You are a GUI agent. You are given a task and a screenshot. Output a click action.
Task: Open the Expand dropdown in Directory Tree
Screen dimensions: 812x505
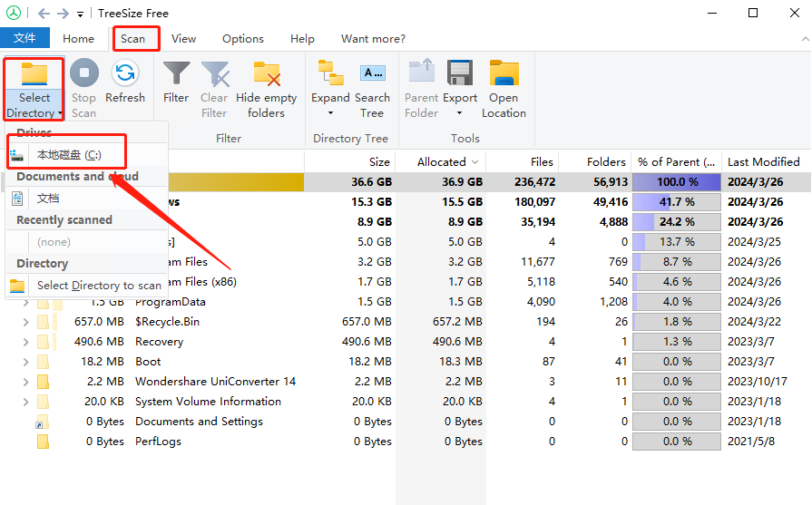pyautogui.click(x=330, y=112)
